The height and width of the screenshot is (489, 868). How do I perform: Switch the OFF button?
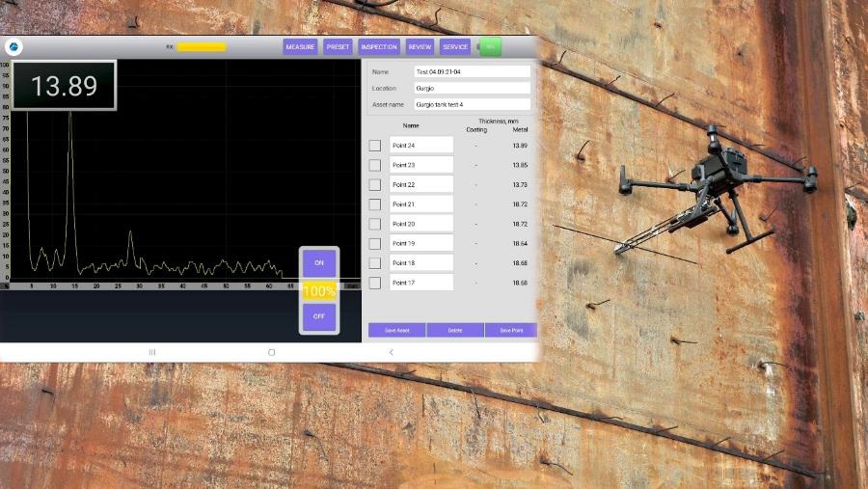tap(319, 316)
